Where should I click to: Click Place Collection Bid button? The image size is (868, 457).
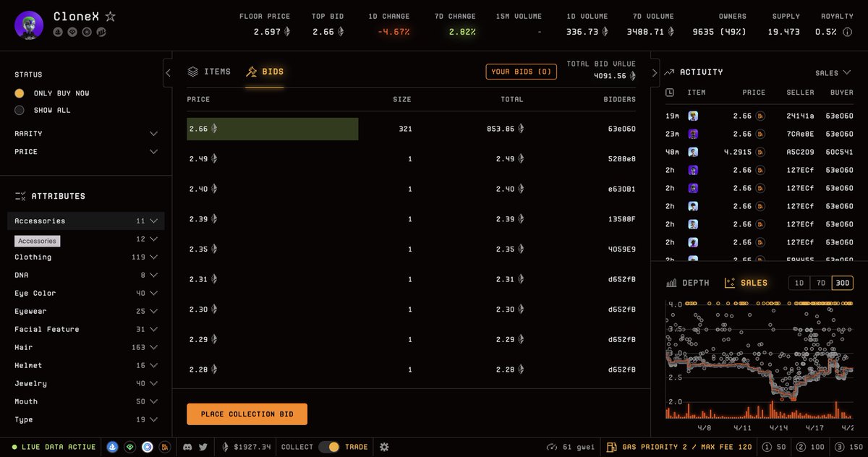tap(247, 414)
